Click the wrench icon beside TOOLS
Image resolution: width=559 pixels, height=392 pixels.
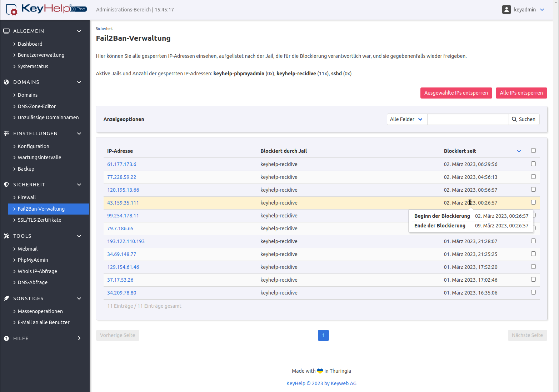tap(6, 236)
